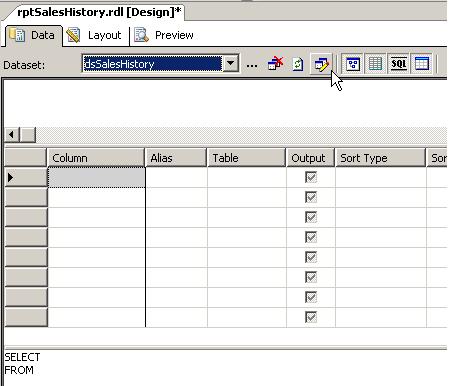Click the Sort Type cell in first row
This screenshot has height=386, width=449.
coord(381,177)
